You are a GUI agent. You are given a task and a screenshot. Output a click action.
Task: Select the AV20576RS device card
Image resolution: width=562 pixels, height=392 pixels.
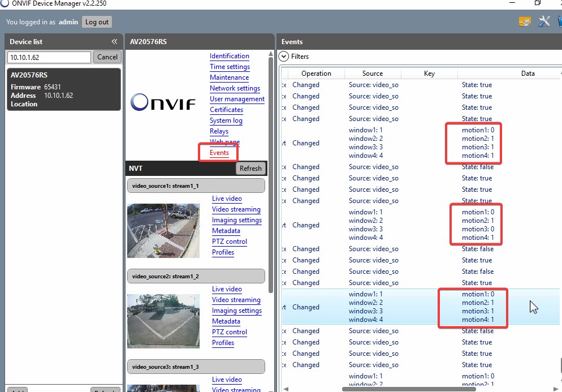pos(64,89)
